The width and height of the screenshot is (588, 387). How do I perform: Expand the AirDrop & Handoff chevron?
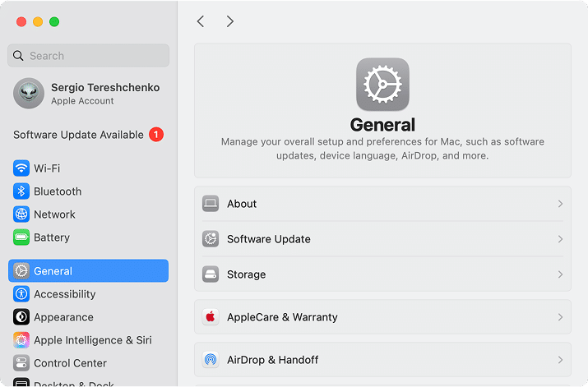point(560,360)
